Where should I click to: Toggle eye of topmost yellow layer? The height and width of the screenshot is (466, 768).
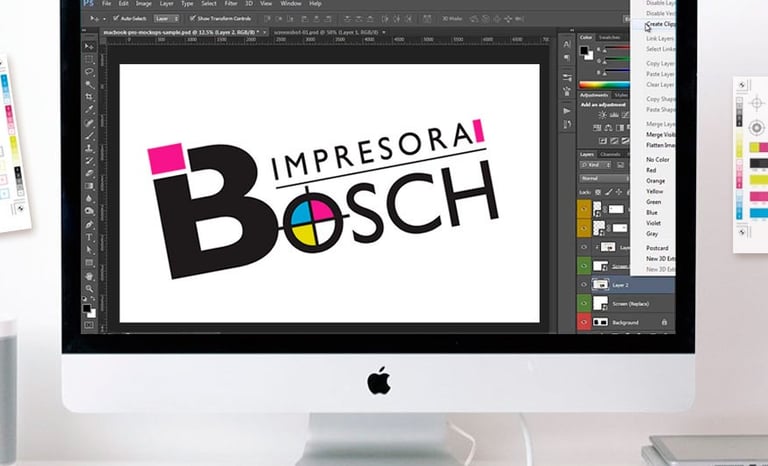[x=584, y=209]
